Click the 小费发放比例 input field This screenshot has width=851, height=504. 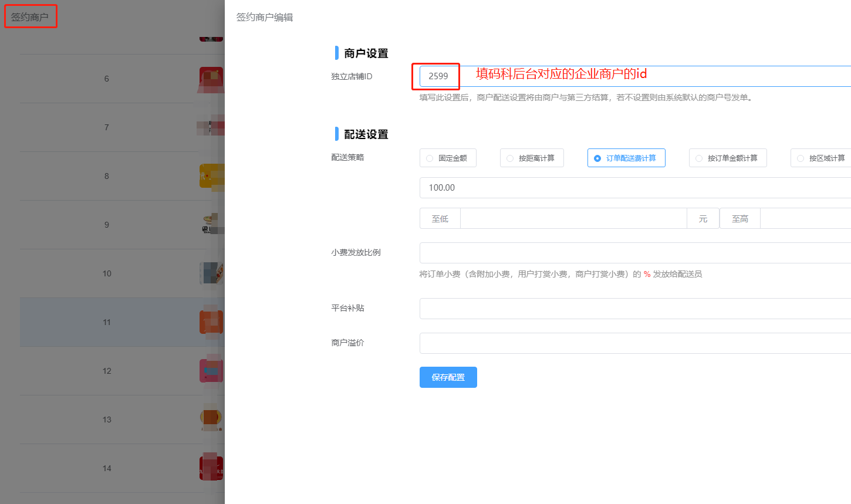pyautogui.click(x=587, y=252)
